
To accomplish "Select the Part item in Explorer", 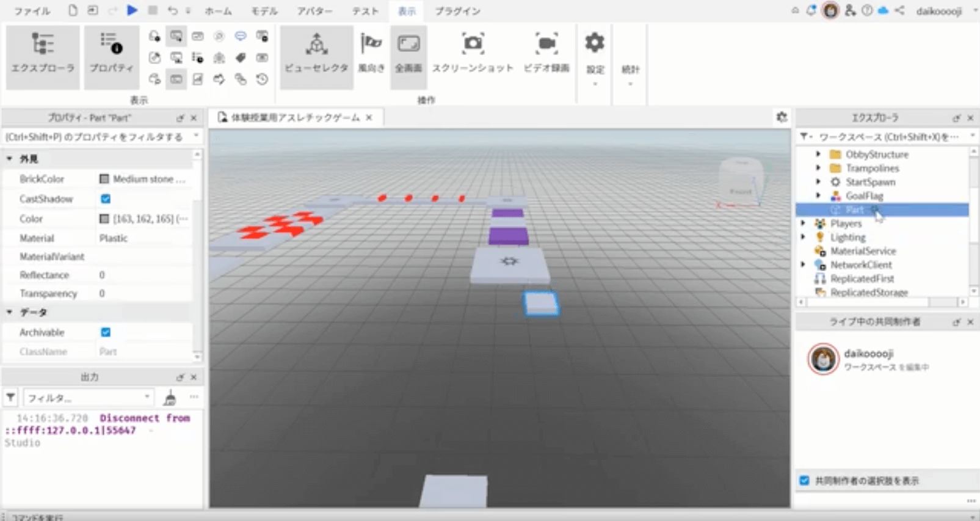I will (882, 209).
